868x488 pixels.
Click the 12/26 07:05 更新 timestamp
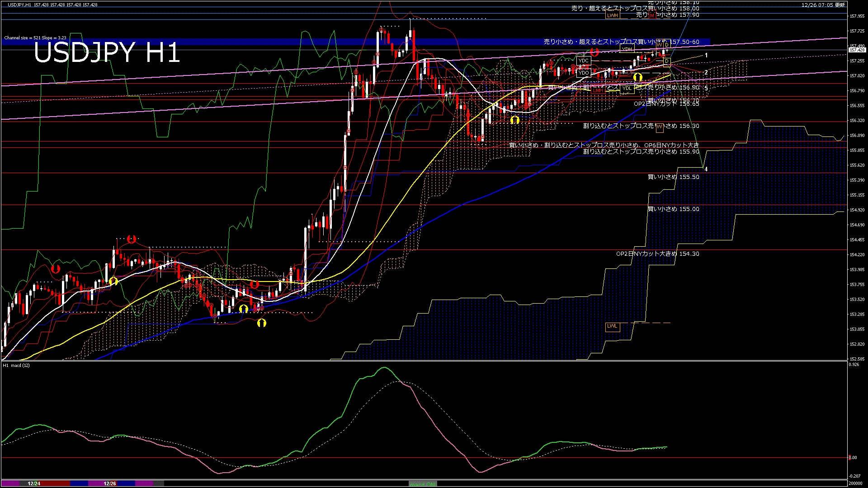click(823, 5)
